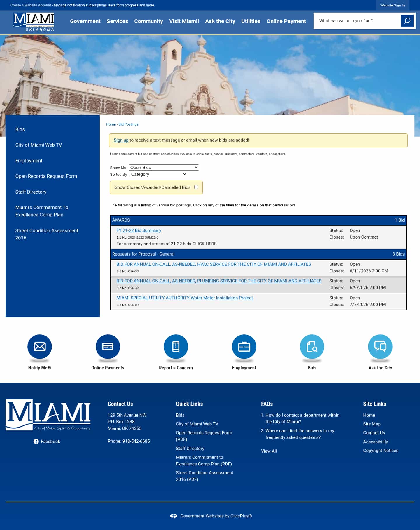The width and height of the screenshot is (420, 530).
Task: Select Staff Directory in the sidebar
Action: tap(31, 192)
